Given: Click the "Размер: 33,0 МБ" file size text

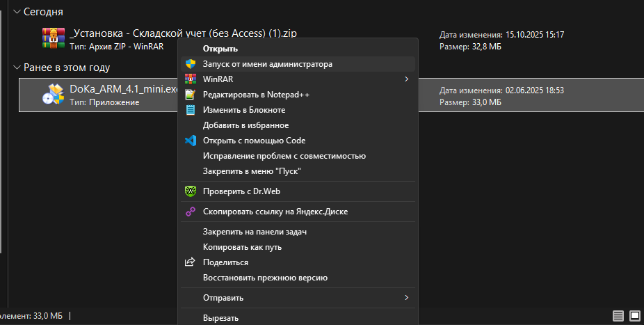Looking at the screenshot, I should tap(470, 102).
